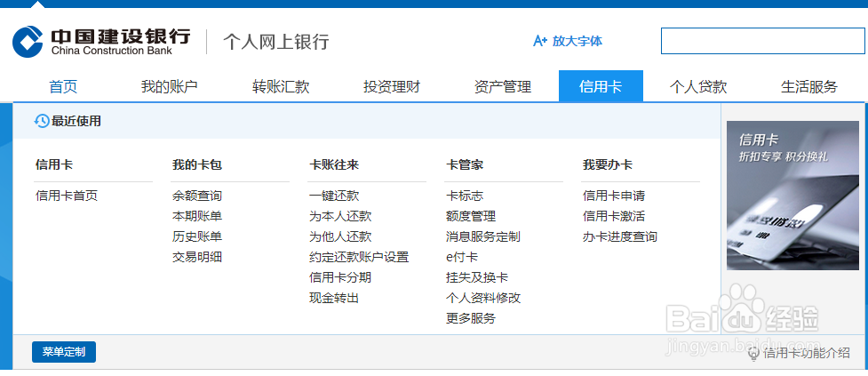Image resolution: width=868 pixels, height=376 pixels.
Task: Click the 菜单定制 button
Action: pyautogui.click(x=64, y=352)
